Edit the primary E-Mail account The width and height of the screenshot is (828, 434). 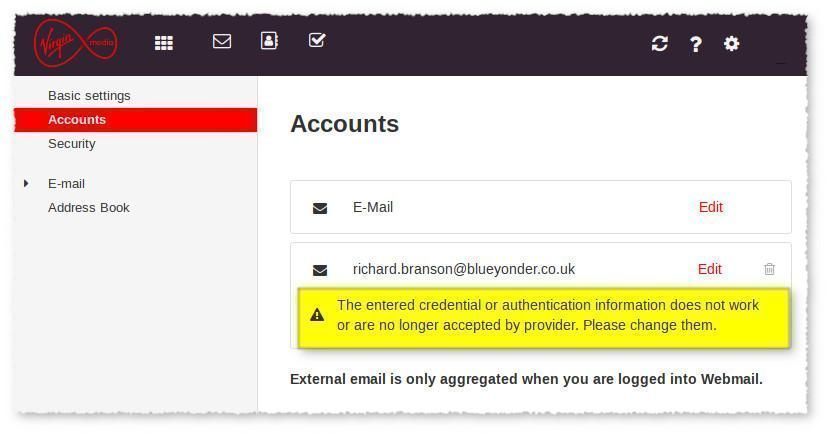pos(710,207)
